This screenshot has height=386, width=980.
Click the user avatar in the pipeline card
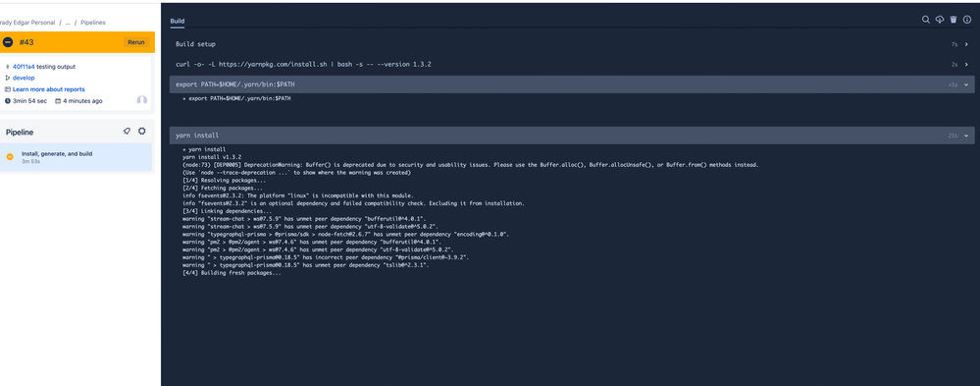click(142, 100)
